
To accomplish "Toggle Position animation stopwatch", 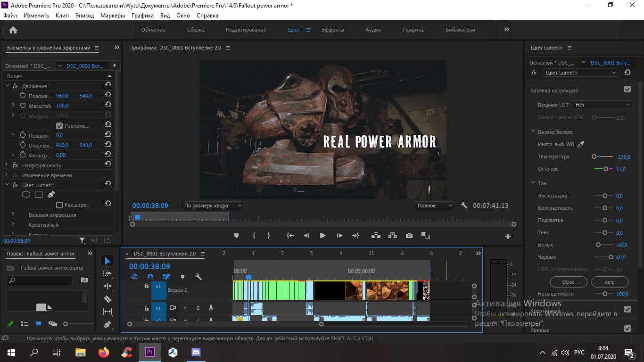I will click(23, 96).
